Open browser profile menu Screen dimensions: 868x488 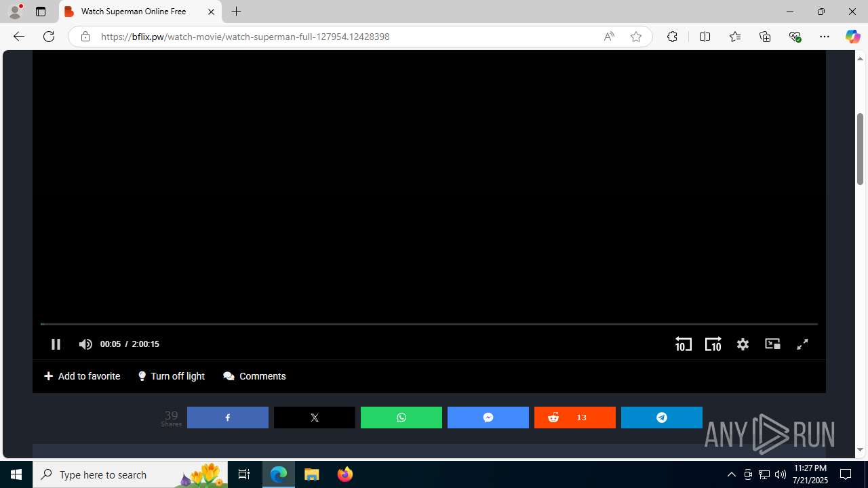[x=15, y=12]
